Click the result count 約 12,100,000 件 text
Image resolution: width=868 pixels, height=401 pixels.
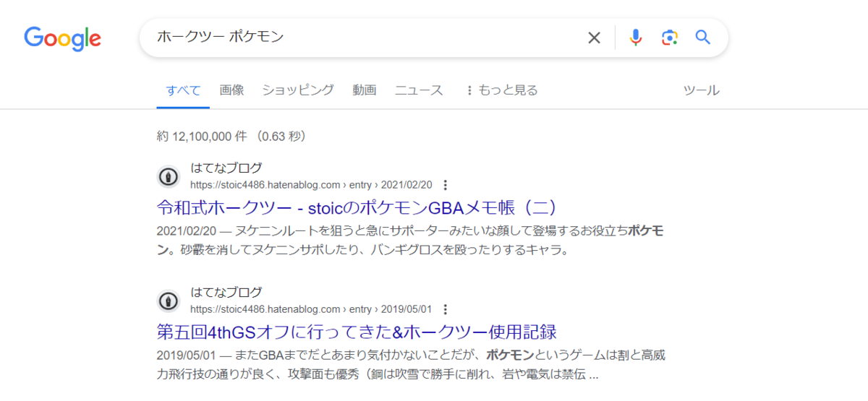point(231,136)
